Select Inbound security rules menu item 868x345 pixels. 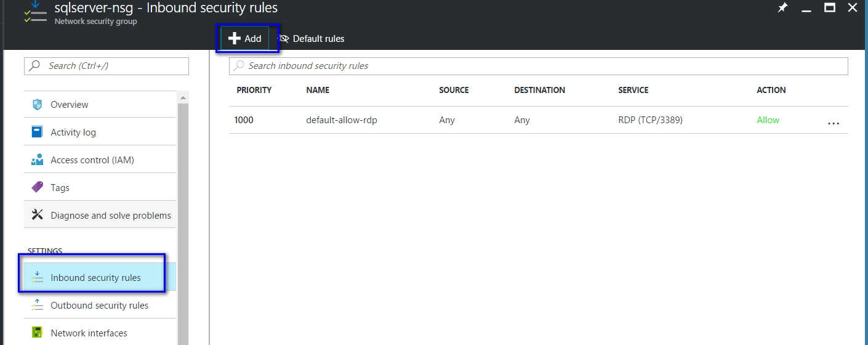100,277
